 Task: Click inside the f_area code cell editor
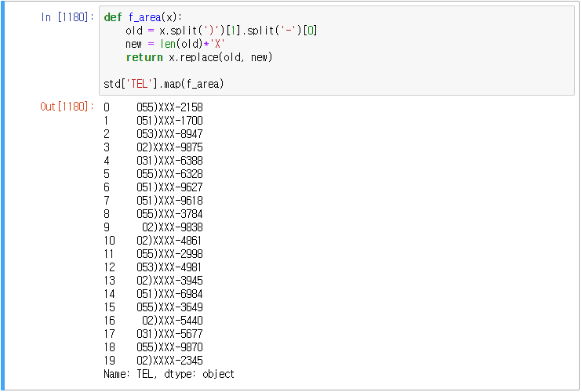pyautogui.click(x=336, y=50)
